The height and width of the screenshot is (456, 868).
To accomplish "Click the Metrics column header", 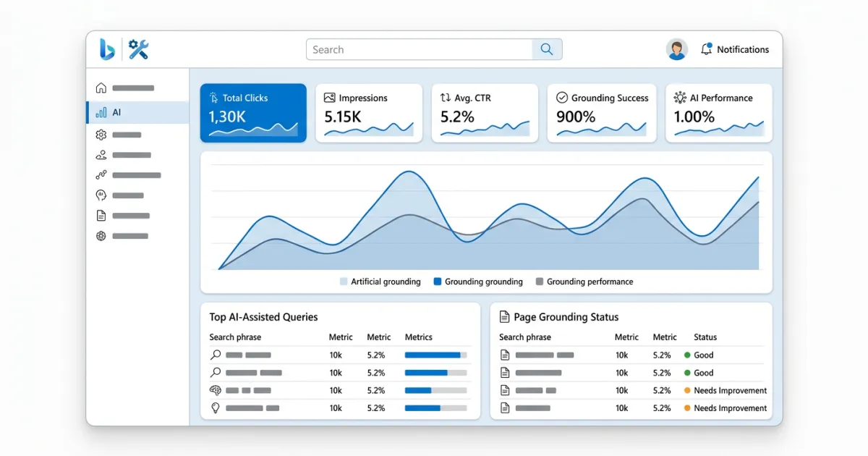I will pyautogui.click(x=418, y=337).
